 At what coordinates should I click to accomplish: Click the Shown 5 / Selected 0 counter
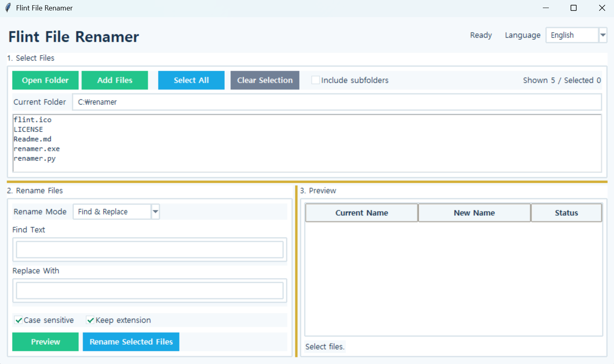pyautogui.click(x=562, y=80)
